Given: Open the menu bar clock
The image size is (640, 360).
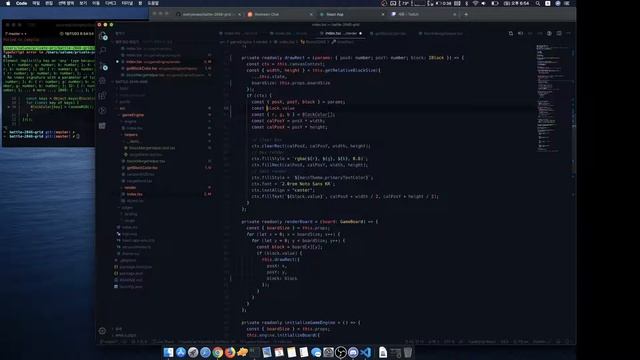Looking at the screenshot, I should [x=517, y=3].
